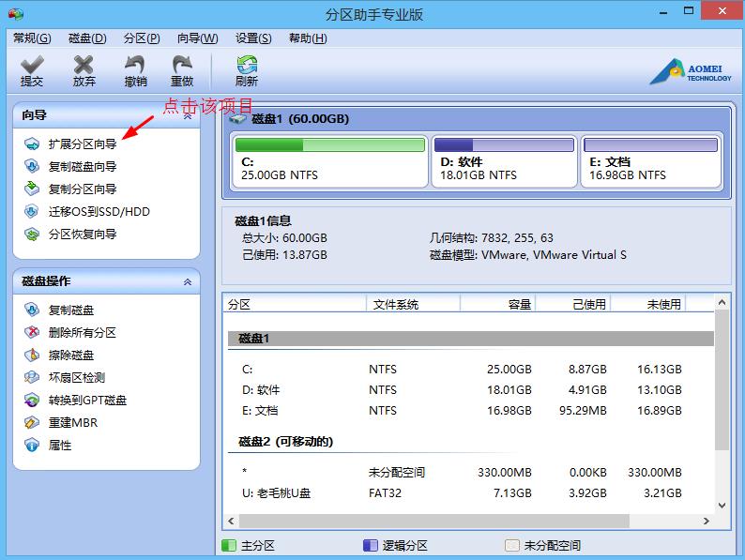Click the 文件系统 column header
745x560 pixels.
click(413, 304)
